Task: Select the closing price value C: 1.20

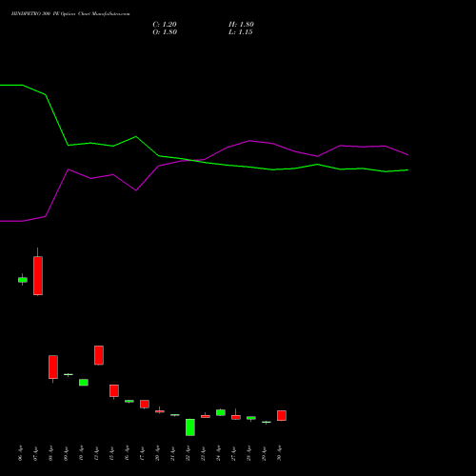Action: (x=165, y=25)
